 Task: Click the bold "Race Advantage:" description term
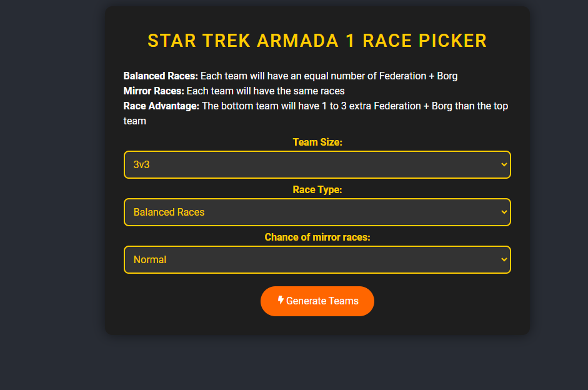tap(161, 106)
